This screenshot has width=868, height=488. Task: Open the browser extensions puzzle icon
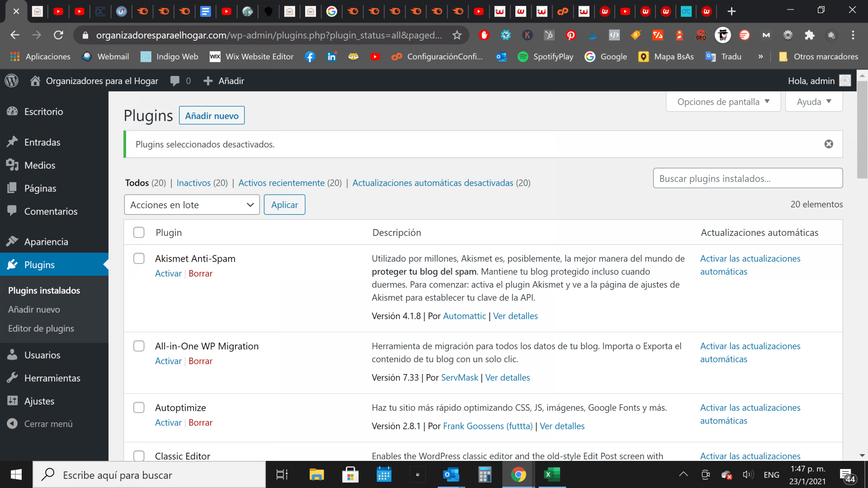pyautogui.click(x=810, y=35)
